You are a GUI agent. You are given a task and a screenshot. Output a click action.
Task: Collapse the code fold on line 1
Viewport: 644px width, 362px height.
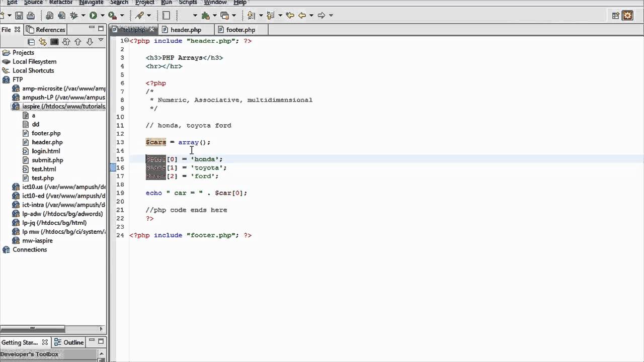pos(126,41)
